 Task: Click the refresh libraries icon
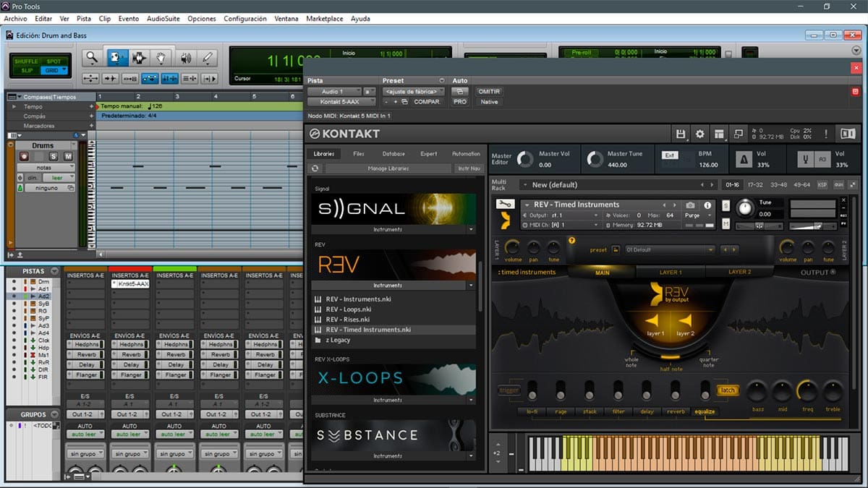(x=315, y=168)
